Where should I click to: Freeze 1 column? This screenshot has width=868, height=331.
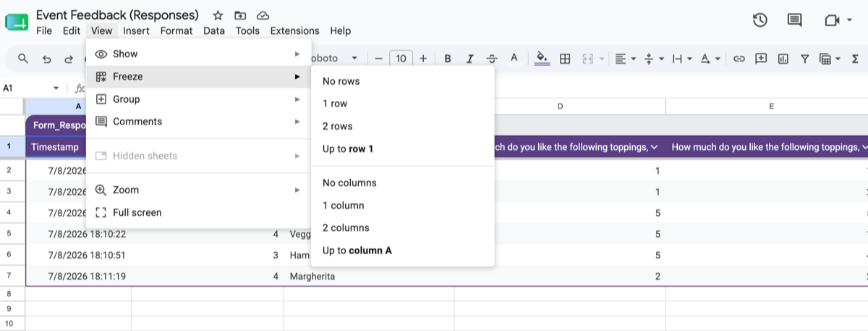pyautogui.click(x=402, y=206)
